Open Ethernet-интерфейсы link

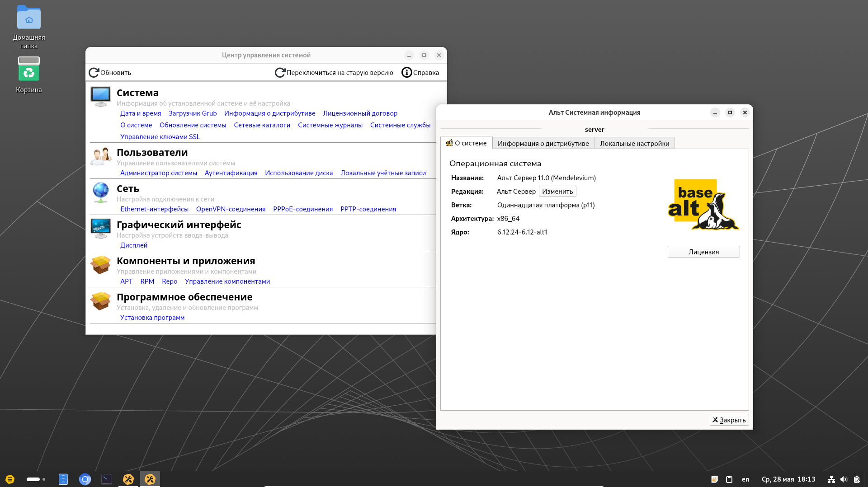click(x=155, y=209)
